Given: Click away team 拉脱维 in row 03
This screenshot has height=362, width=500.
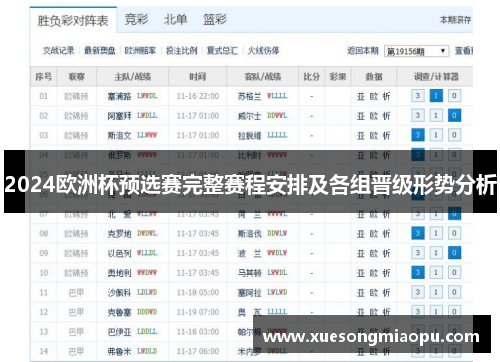Looking at the screenshot, I should 249,136.
